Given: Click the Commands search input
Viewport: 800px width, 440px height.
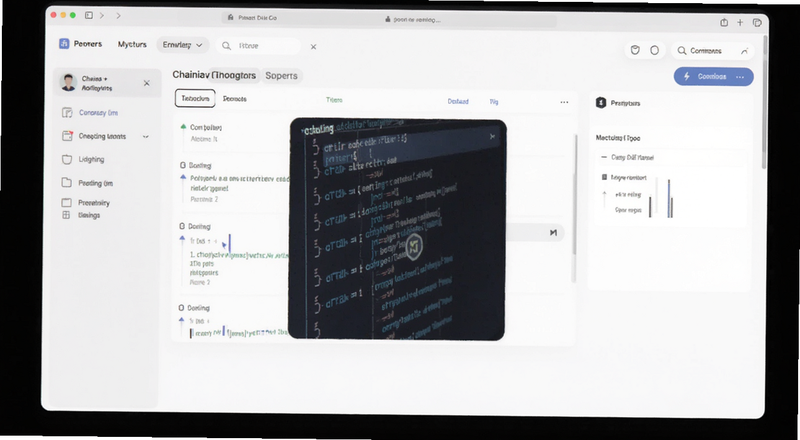Looking at the screenshot, I should [x=712, y=51].
